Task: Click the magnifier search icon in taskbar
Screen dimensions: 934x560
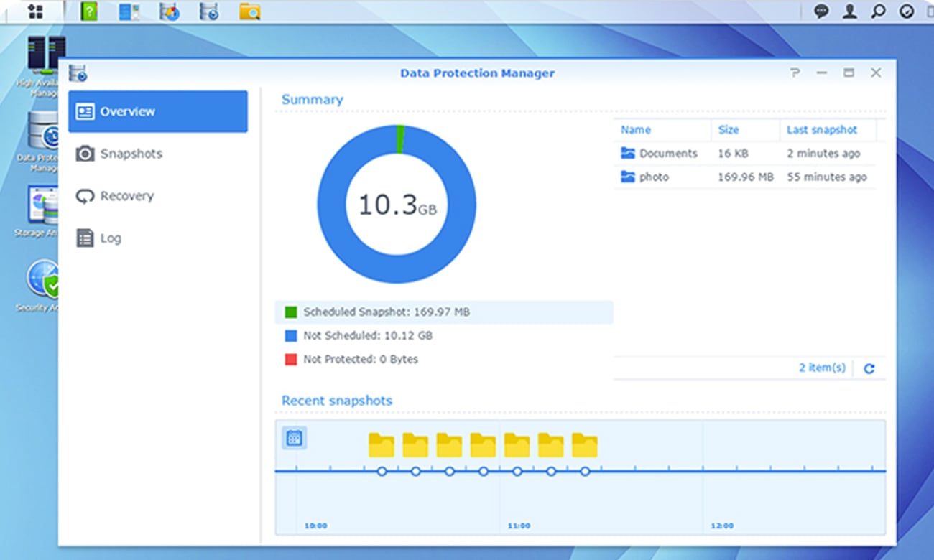Action: tap(878, 11)
